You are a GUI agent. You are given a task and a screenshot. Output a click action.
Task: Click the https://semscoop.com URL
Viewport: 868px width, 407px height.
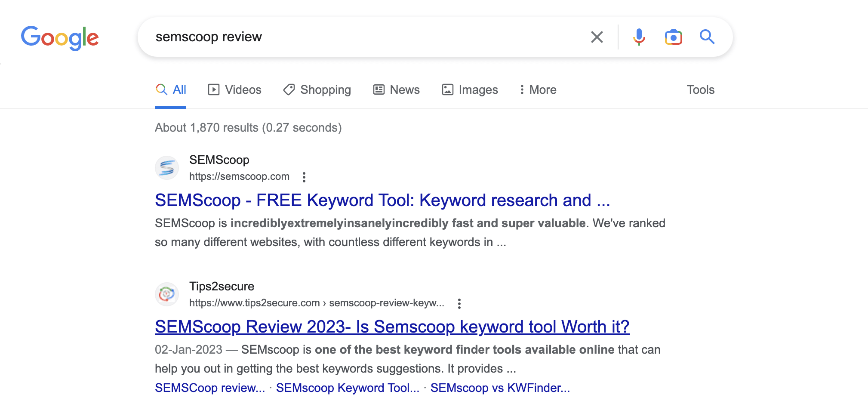point(239,176)
